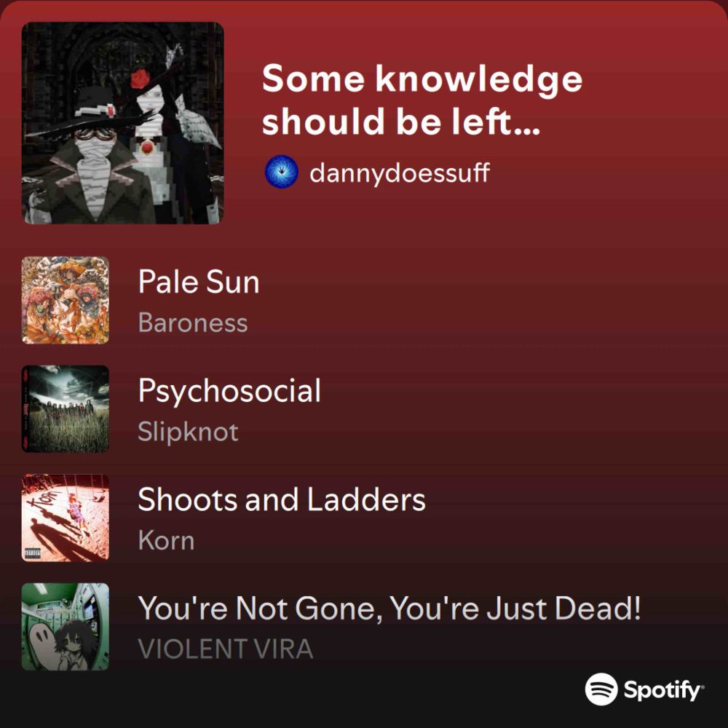
Task: Select the Spotify wordmark text
Action: pos(664,690)
